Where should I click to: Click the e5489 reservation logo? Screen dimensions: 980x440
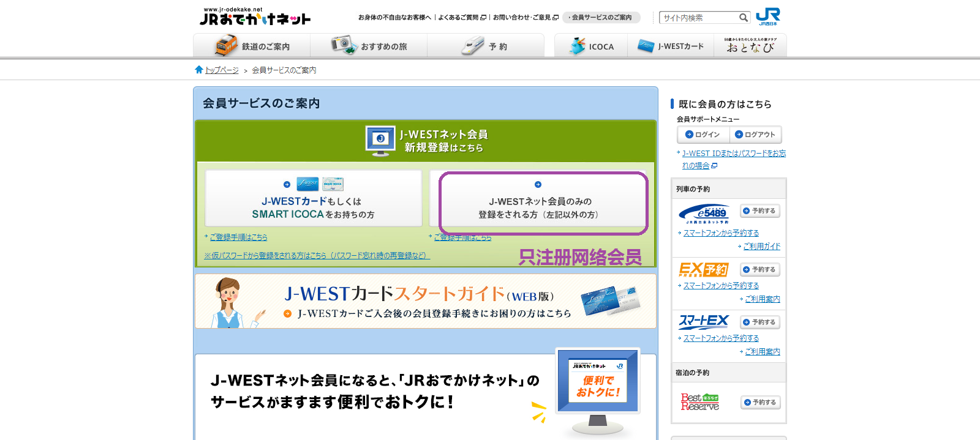tap(704, 214)
